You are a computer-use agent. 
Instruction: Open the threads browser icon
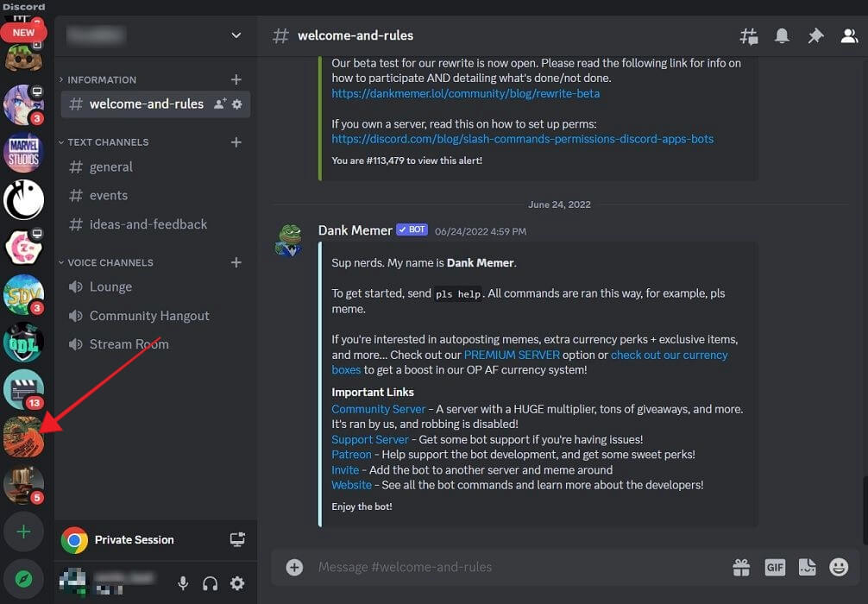click(748, 36)
